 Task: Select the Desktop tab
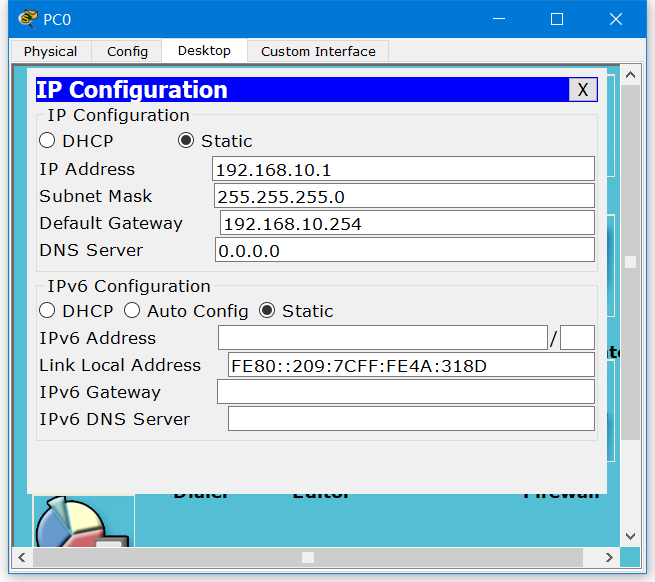[x=204, y=51]
